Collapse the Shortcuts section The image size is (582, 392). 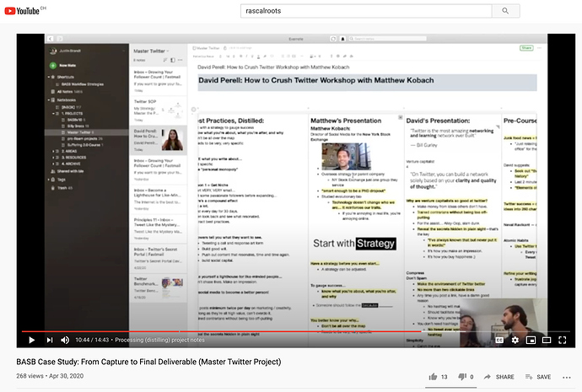(x=49, y=77)
